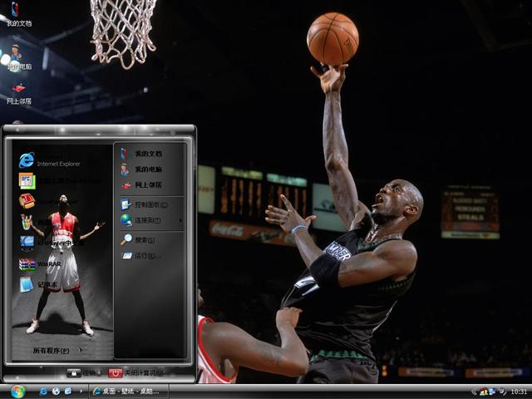The image size is (532, 399).
Task: Click the 10:31 taskbar clock
Action: [x=519, y=392]
